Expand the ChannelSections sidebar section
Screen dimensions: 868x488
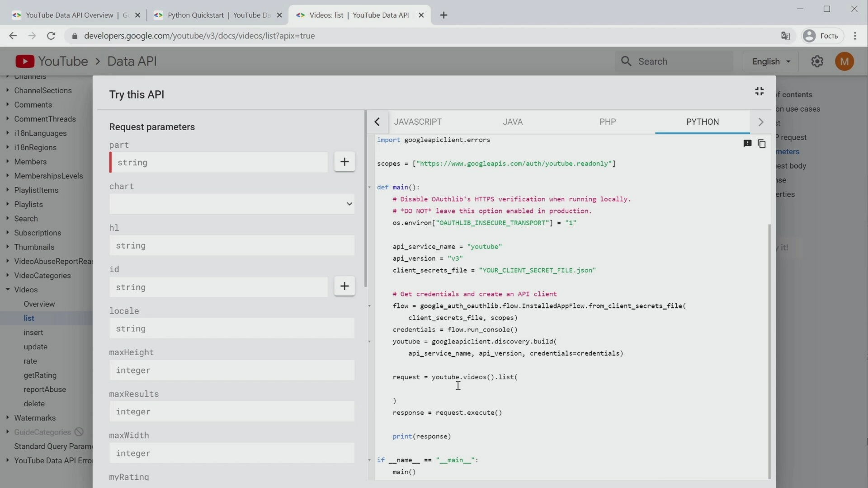(x=8, y=90)
